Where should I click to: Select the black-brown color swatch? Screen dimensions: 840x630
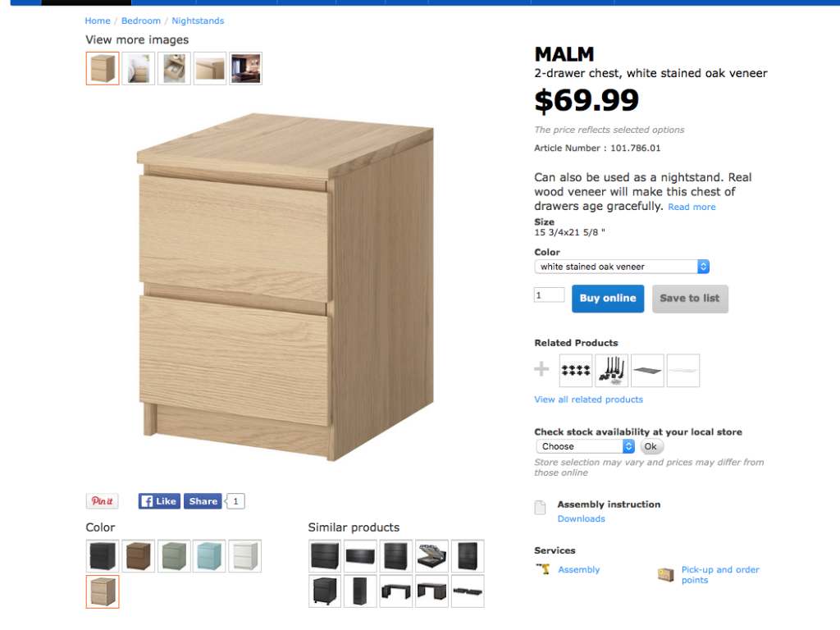[x=103, y=556]
